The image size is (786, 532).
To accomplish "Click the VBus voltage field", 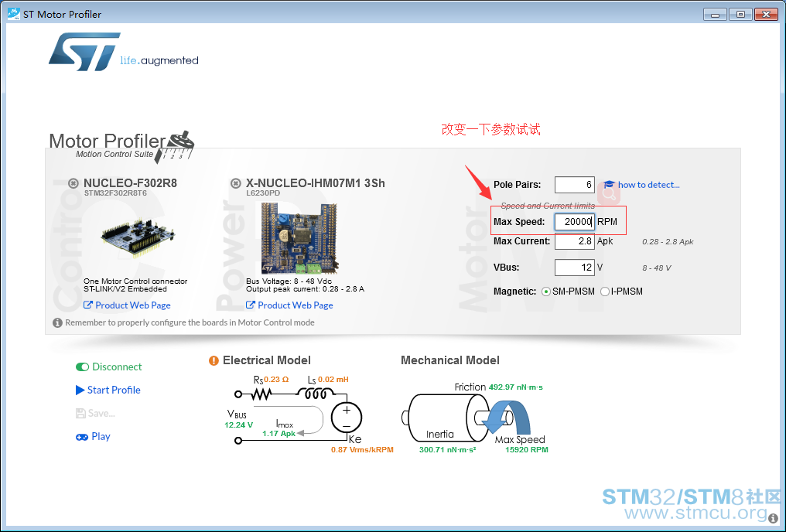I will 575,268.
